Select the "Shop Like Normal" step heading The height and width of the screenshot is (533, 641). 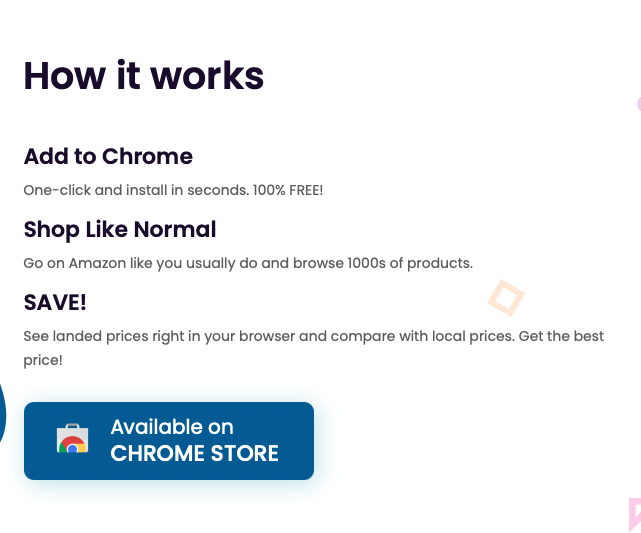point(120,230)
